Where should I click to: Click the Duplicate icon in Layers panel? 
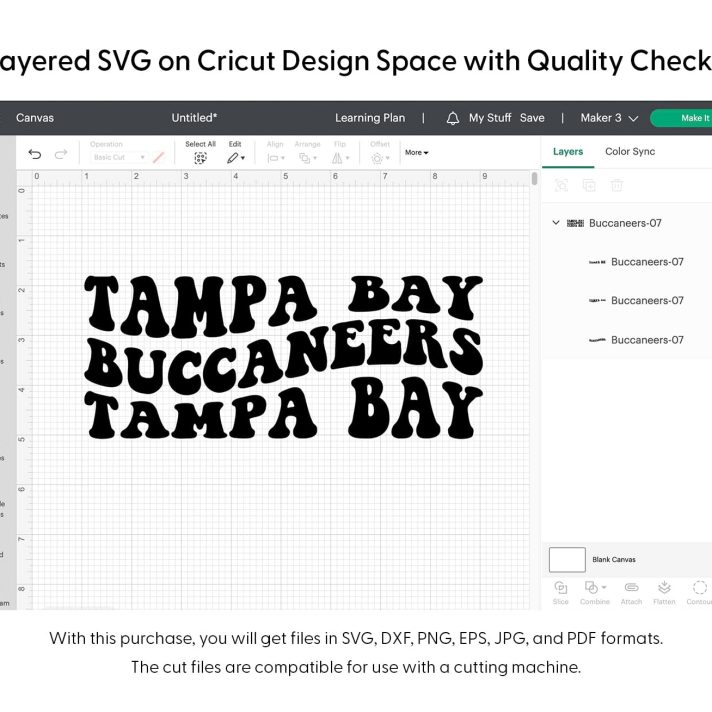589,185
